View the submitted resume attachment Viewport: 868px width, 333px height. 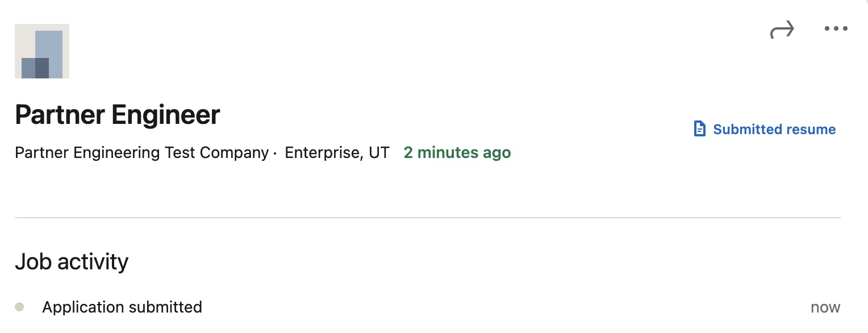click(x=774, y=129)
